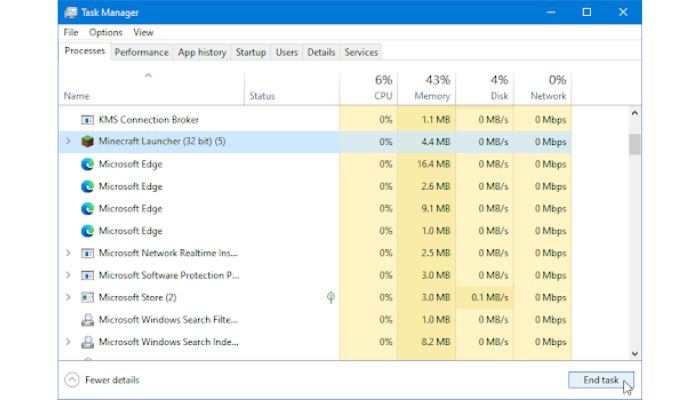Image resolution: width=700 pixels, height=400 pixels.
Task: Click the Edge icon in the 1.0 MB Microsoft Edge row
Action: pos(88,231)
